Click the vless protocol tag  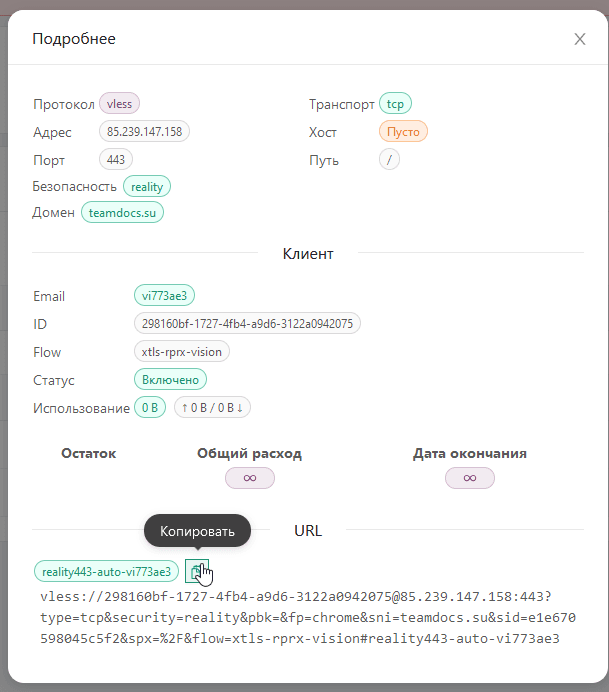click(120, 103)
